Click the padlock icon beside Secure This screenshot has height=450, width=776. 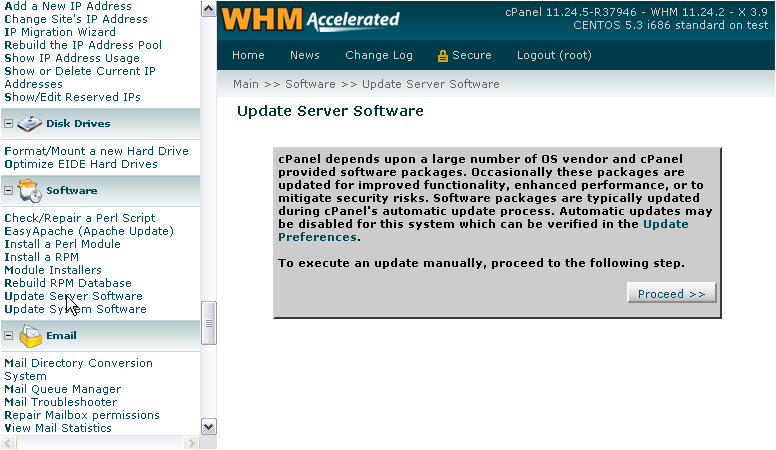click(x=442, y=56)
